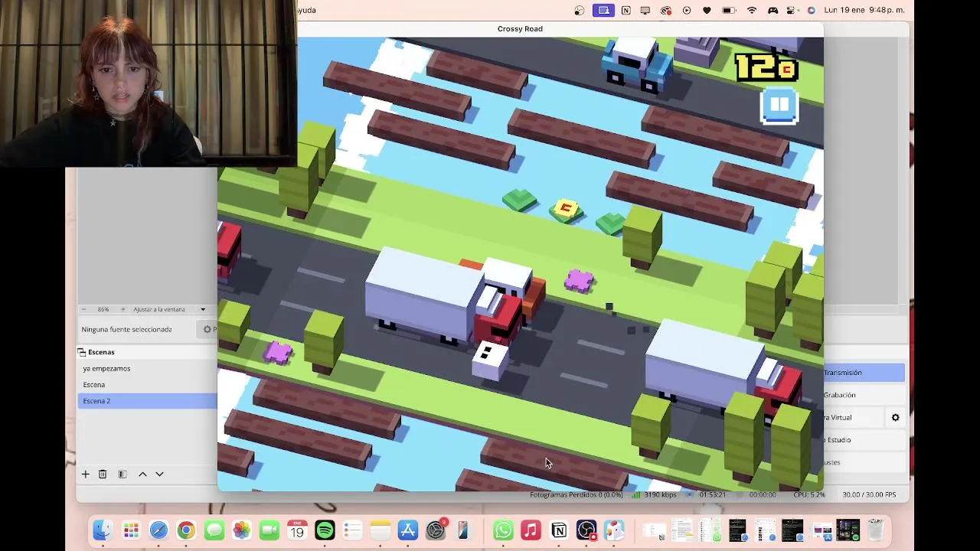This screenshot has height=551, width=980.
Task: Delete the selected scene with the trash icon
Action: [x=103, y=474]
